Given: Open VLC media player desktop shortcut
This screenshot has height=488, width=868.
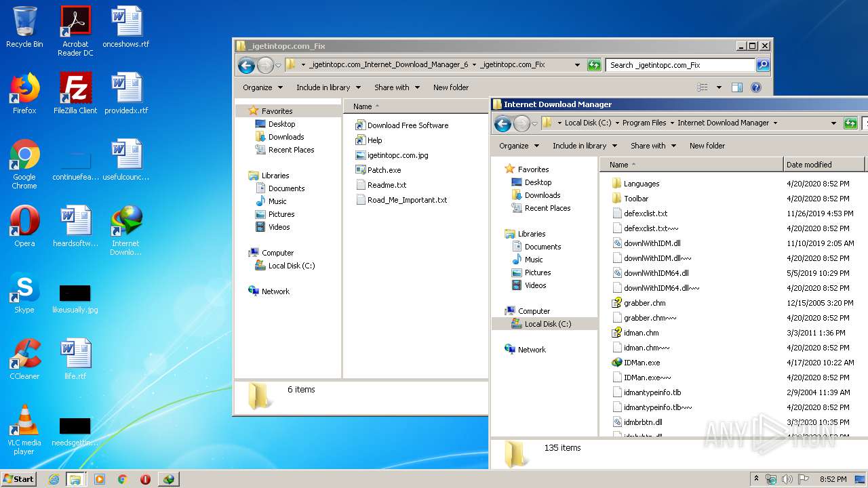Looking at the screenshot, I should coord(24,430).
